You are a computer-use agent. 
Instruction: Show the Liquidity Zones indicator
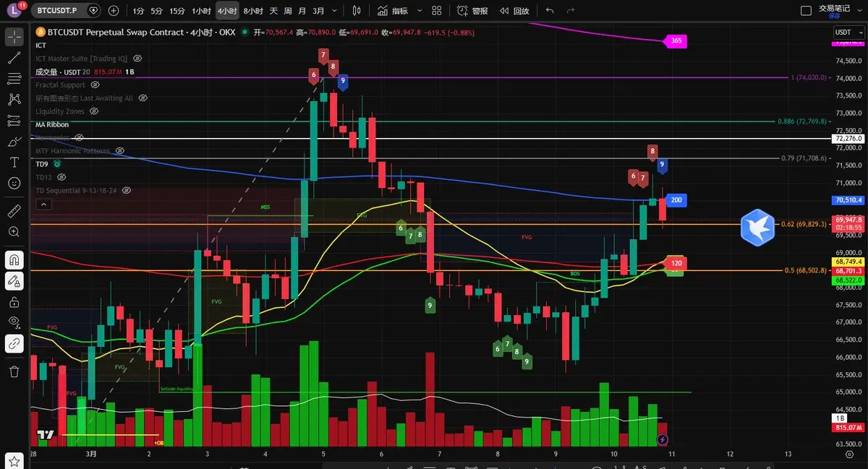(94, 111)
